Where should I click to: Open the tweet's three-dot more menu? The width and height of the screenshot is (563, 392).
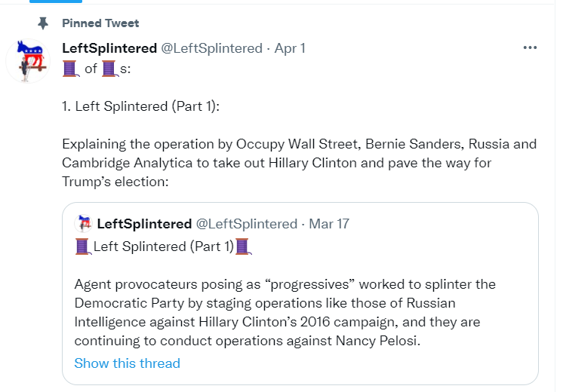click(530, 47)
